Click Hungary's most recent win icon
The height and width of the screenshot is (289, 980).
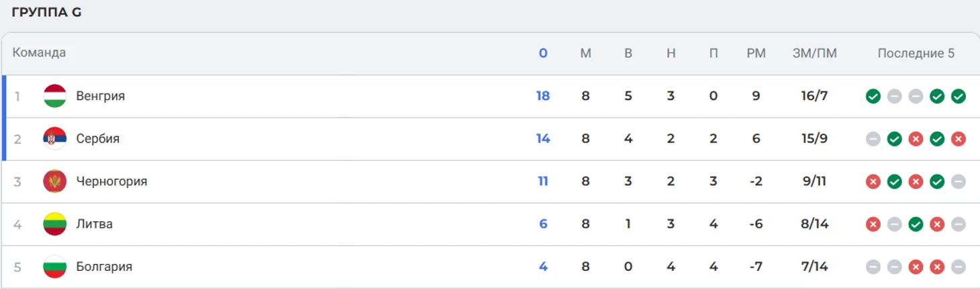[959, 96]
